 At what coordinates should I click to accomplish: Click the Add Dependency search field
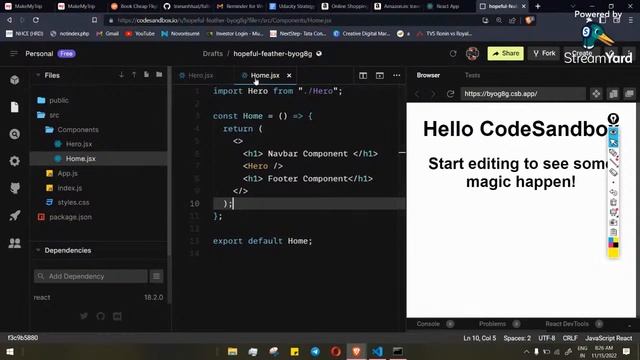(91, 276)
